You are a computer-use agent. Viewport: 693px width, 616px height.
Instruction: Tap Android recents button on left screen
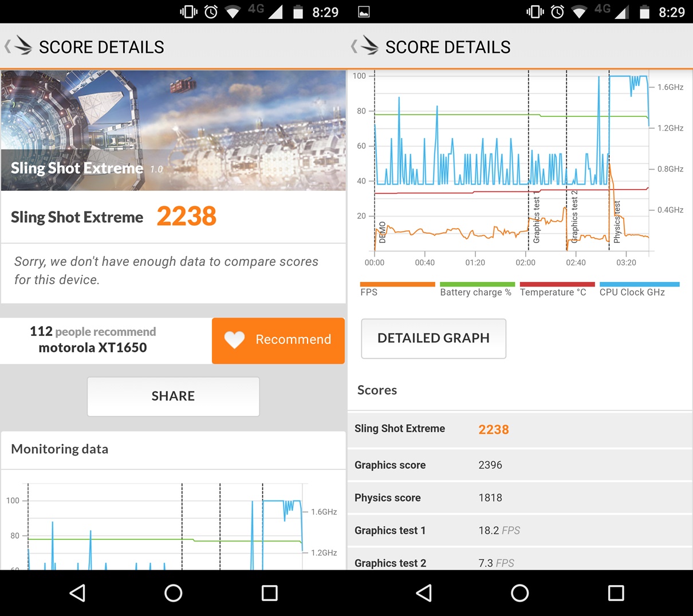(269, 593)
